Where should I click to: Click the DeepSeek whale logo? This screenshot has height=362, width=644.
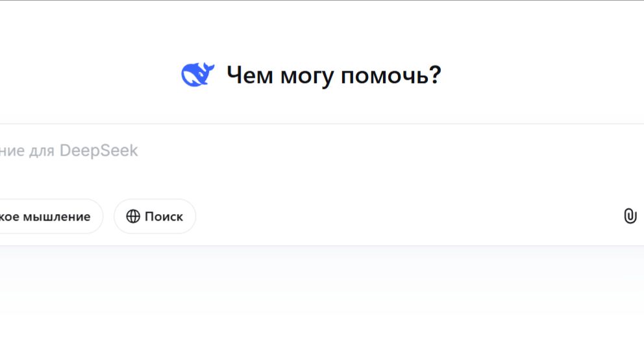pos(197,75)
